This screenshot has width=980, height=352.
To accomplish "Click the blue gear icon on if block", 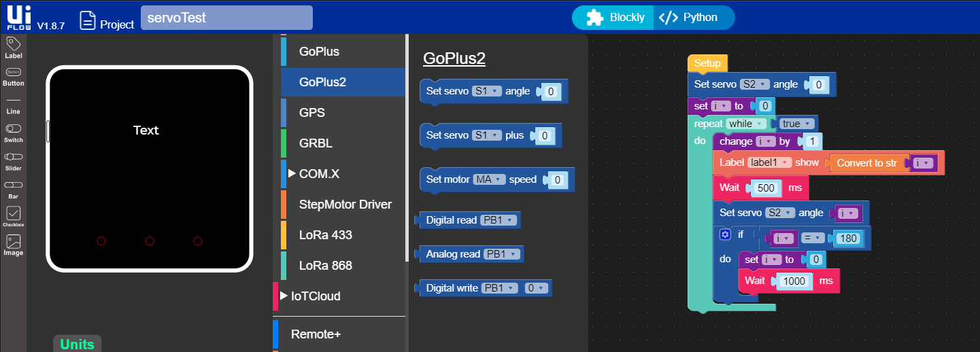I will pyautogui.click(x=725, y=234).
